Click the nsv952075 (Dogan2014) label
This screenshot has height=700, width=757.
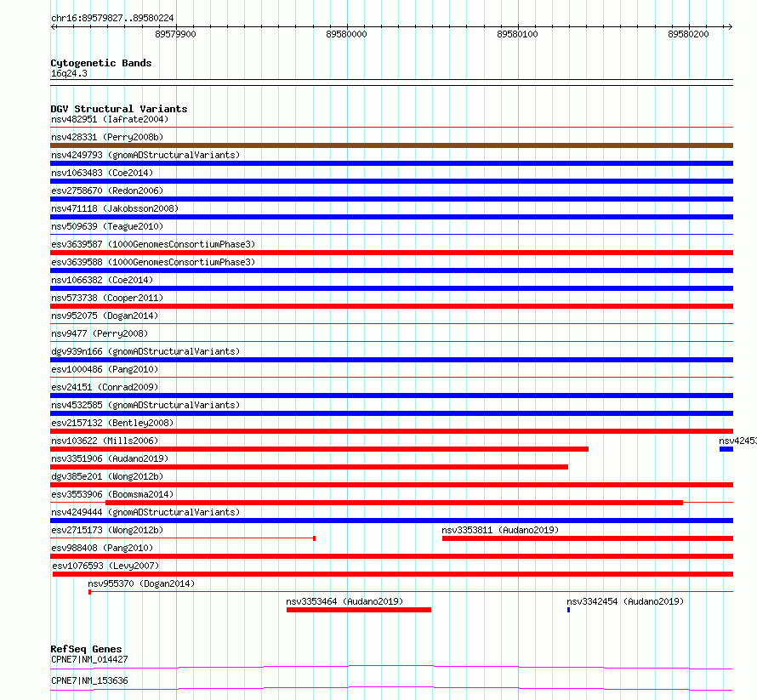pos(105,316)
